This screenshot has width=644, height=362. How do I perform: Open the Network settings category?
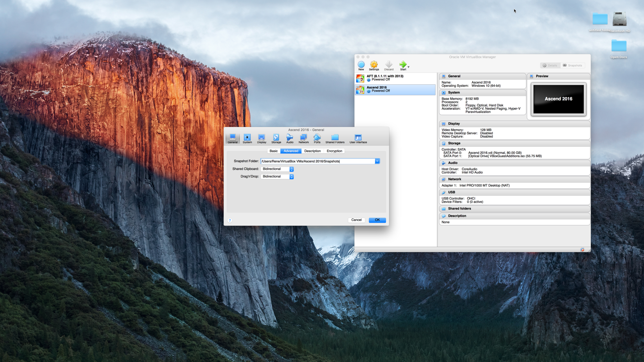304,138
